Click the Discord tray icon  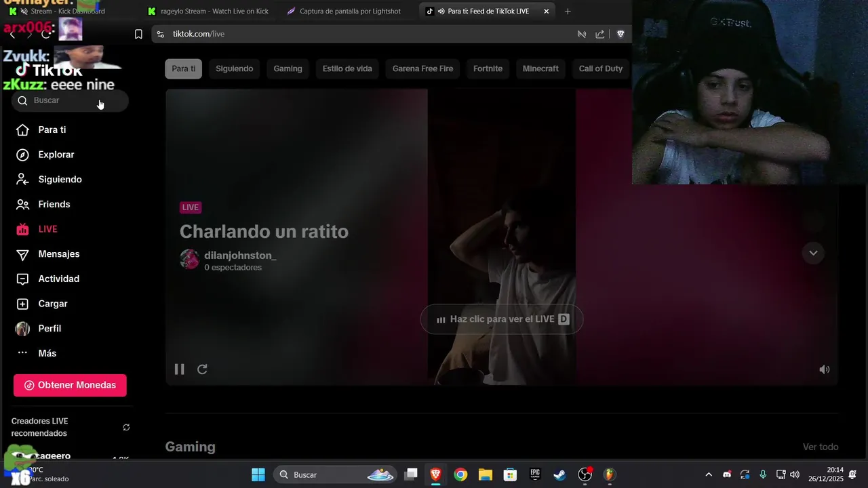click(x=727, y=474)
